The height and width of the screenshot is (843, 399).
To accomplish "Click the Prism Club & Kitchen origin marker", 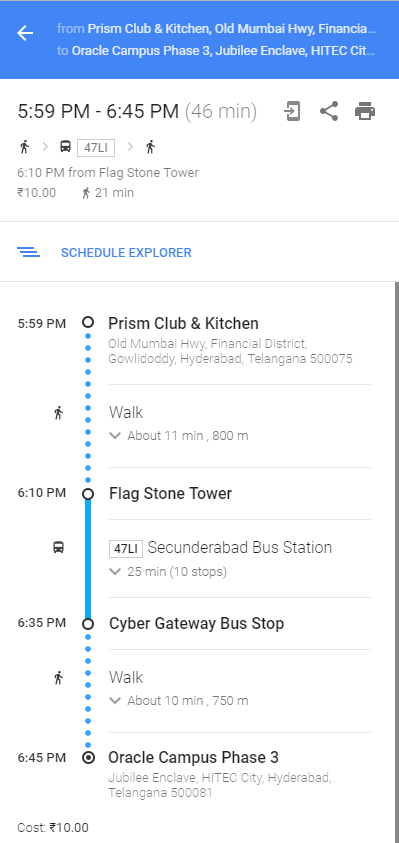I will 88,322.
